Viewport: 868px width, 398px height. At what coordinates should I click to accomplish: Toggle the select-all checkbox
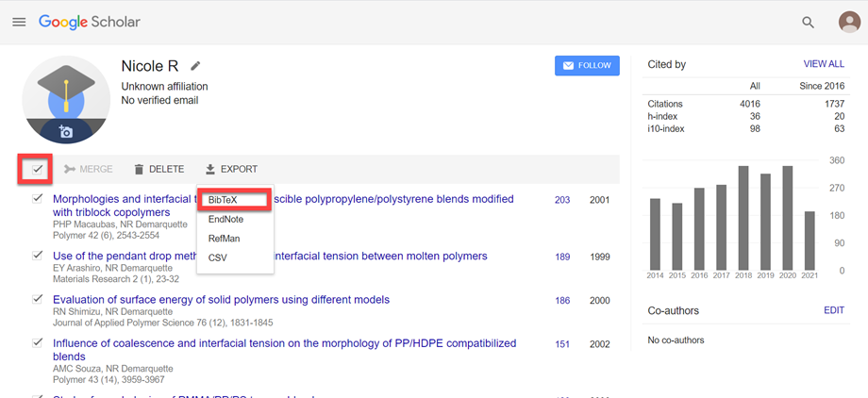(38, 169)
